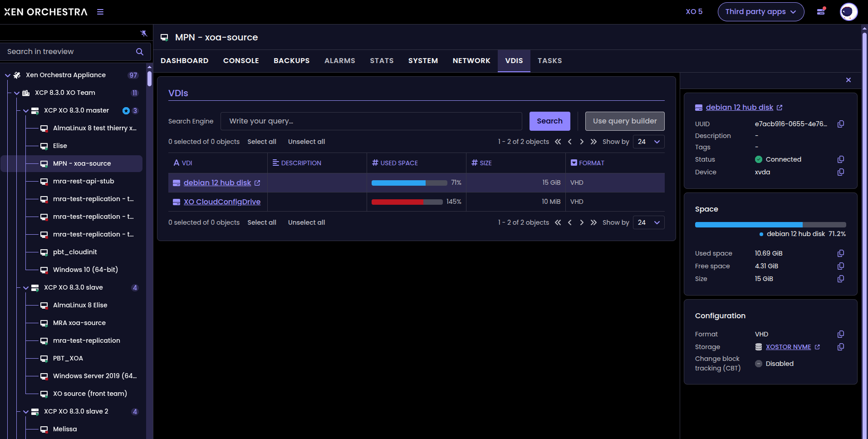Click the hamburger menu icon beside the logo
Screen dimensions: 868x439
coord(100,12)
